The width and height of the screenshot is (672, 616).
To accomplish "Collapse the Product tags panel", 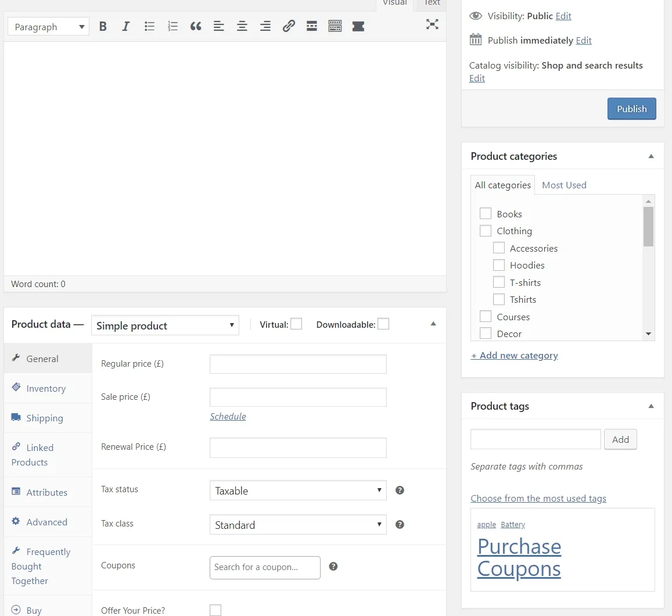I will pyautogui.click(x=651, y=406).
